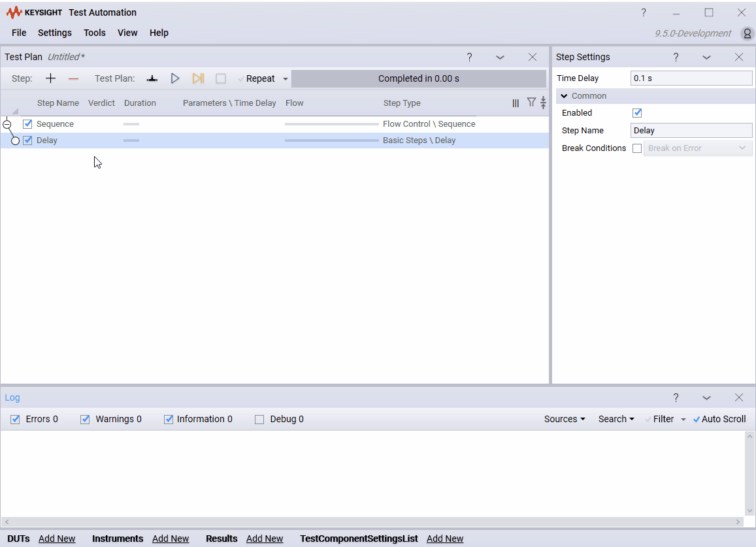
Task: Open the Settings menu
Action: click(54, 33)
